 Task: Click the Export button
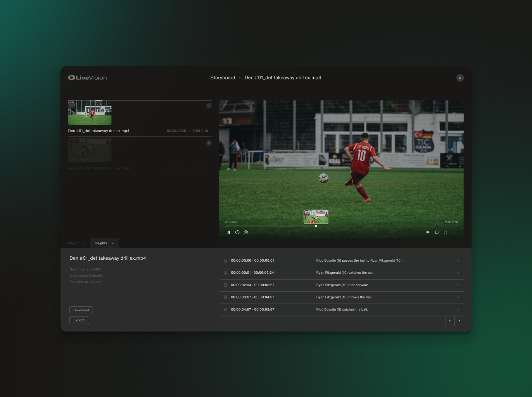tap(79, 320)
